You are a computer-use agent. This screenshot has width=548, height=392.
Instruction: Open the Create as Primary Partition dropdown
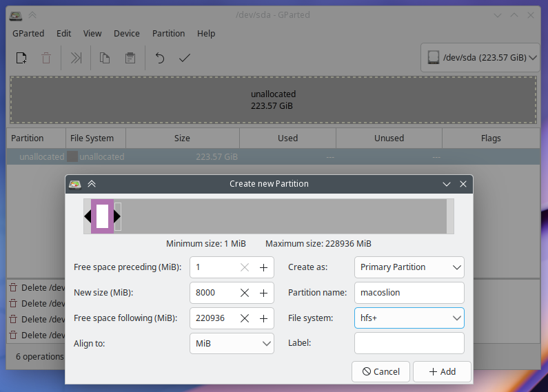point(409,267)
